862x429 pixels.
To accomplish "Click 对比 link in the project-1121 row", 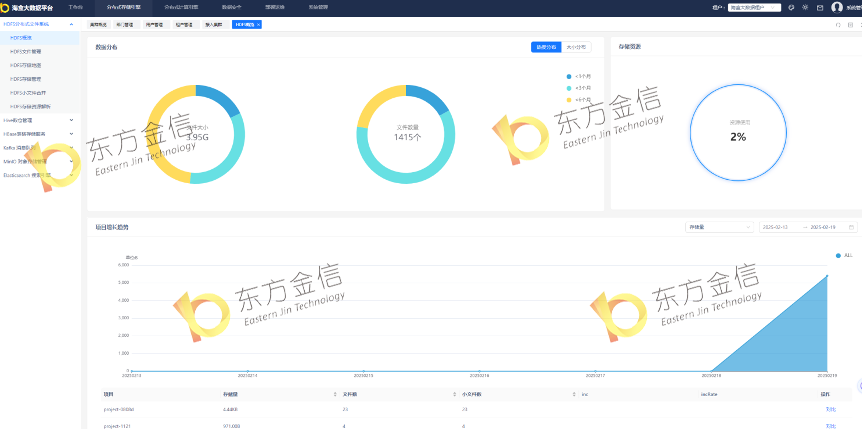I will (830, 426).
